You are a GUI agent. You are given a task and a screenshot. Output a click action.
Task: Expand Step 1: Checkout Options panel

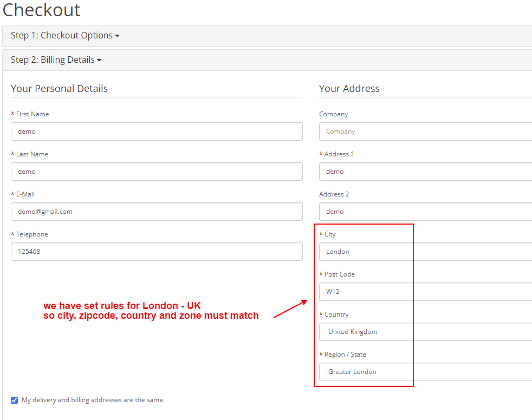click(x=65, y=35)
